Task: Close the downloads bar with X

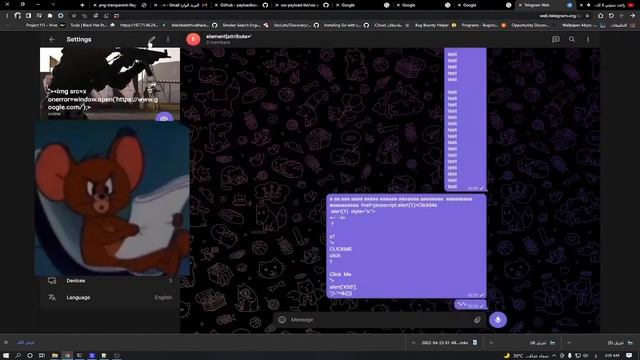Action: coord(6,342)
